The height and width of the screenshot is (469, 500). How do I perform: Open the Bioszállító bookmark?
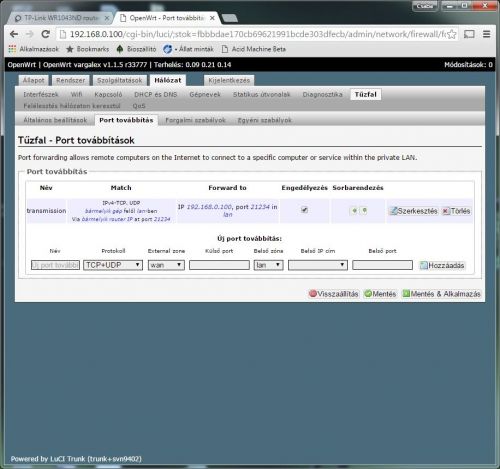point(136,49)
